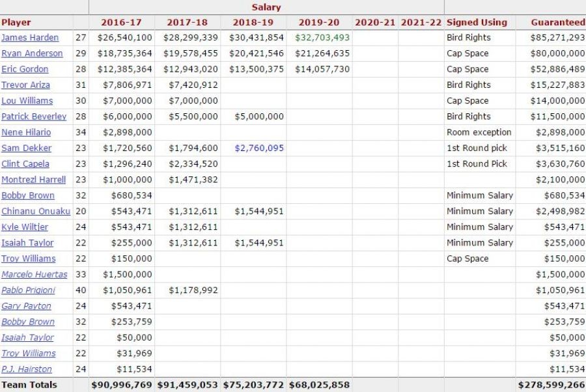Select Harden's $26,540,100 2016-17 salary
The height and width of the screenshot is (392, 586).
tap(125, 38)
